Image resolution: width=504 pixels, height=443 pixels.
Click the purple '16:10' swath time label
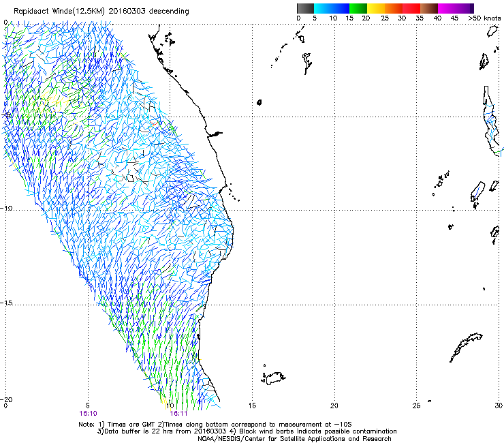[88, 414]
